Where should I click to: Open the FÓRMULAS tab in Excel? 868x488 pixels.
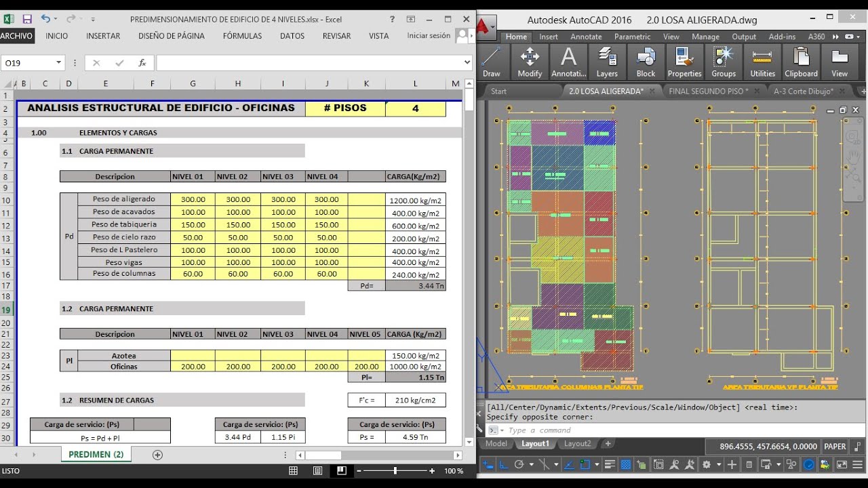[242, 36]
